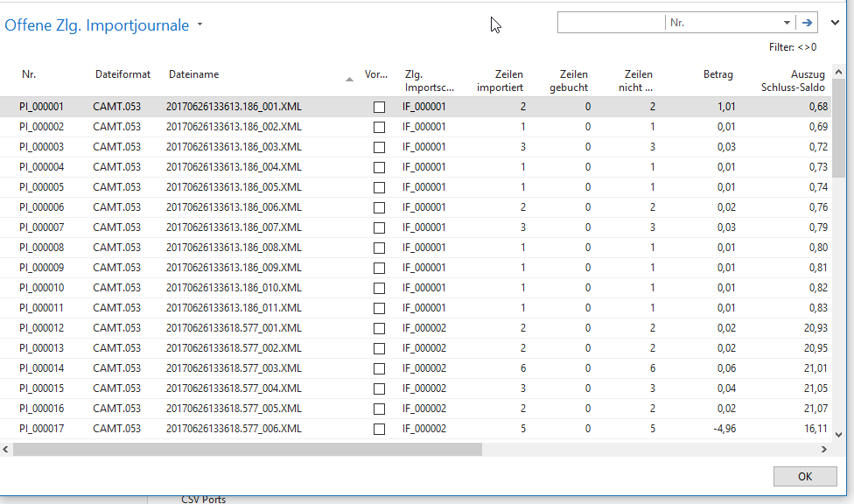Click IF_000002 in the PI_000015 row
The image size is (854, 504).
(424, 388)
